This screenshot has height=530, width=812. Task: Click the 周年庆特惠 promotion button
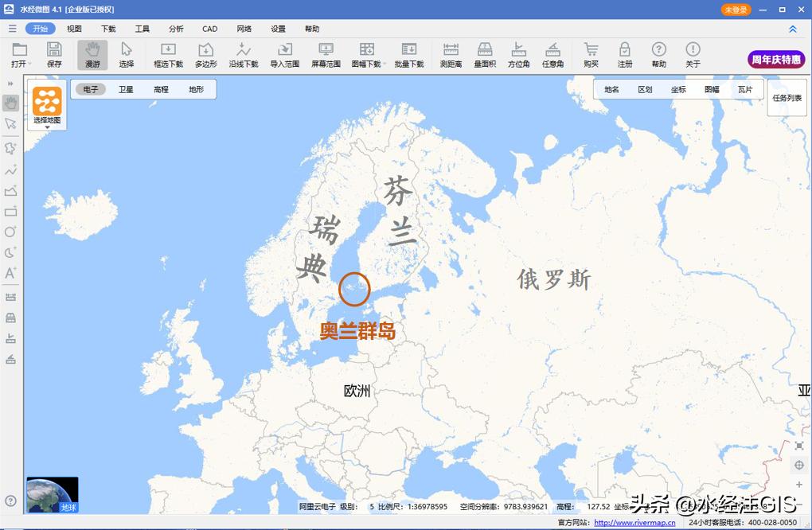(x=775, y=59)
